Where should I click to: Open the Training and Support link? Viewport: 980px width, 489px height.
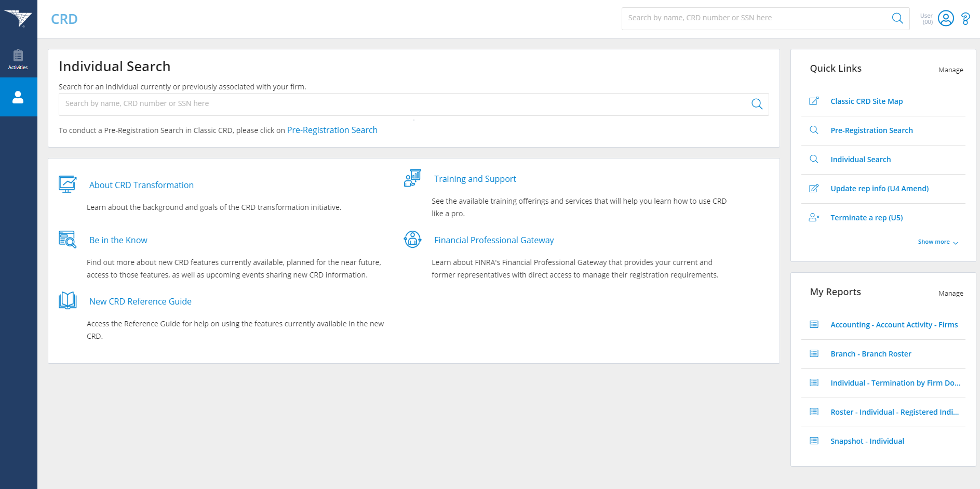[x=475, y=179]
